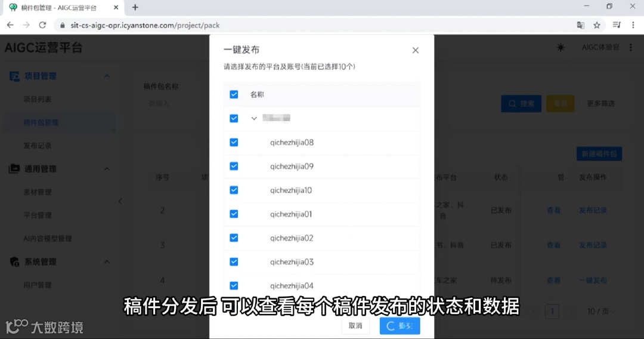The width and height of the screenshot is (644, 339).
Task: Uncheck qichezhijia02 account
Action: pos(234,238)
